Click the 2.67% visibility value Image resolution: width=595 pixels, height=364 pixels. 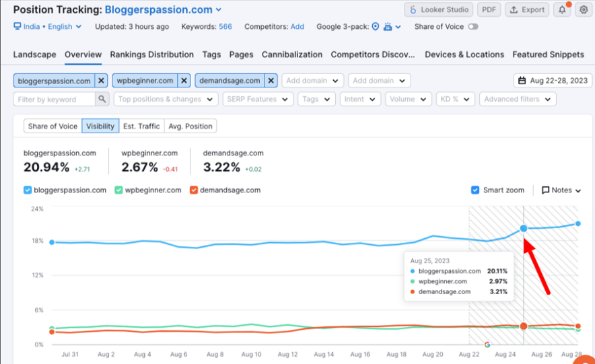[x=139, y=168]
